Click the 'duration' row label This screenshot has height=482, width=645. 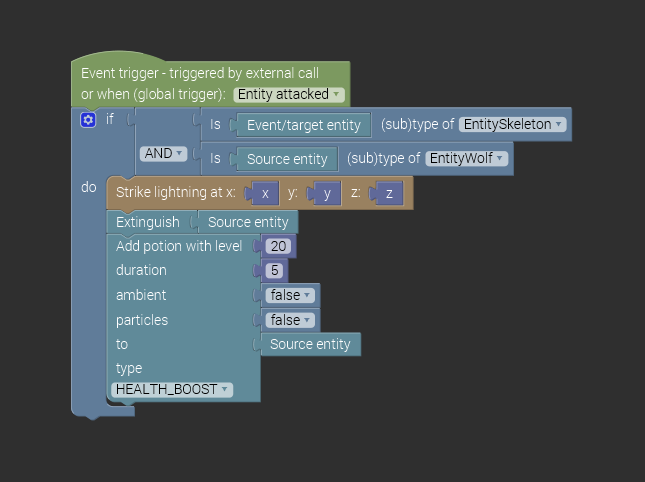click(141, 270)
